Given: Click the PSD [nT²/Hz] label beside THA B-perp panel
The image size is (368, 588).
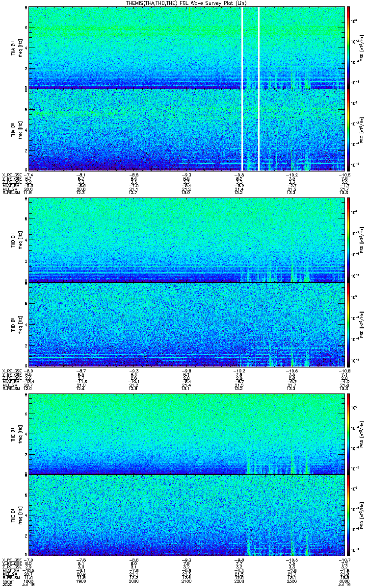Looking at the screenshot, I should coord(362,48).
